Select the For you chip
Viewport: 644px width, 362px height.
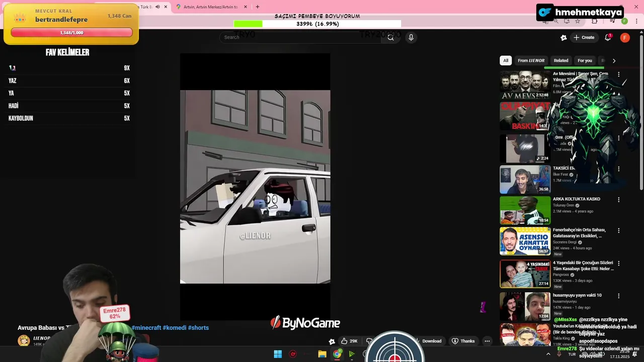tap(585, 60)
